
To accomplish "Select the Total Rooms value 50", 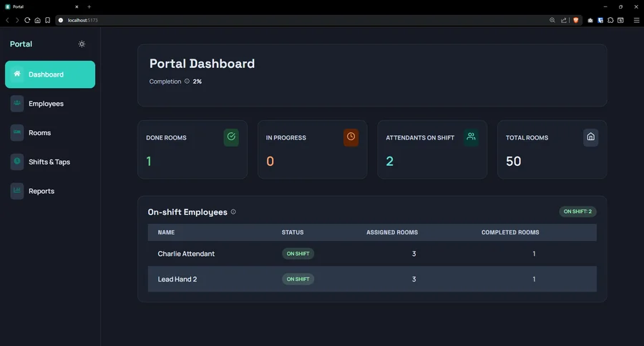I will 513,161.
